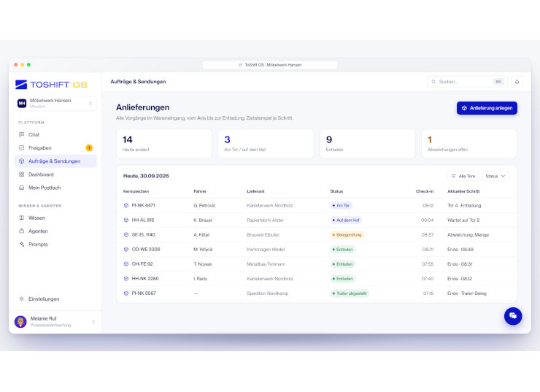Screen dimensions: 540x392
Task: Click the Aktueller Schritt column header
Action: [463, 191]
